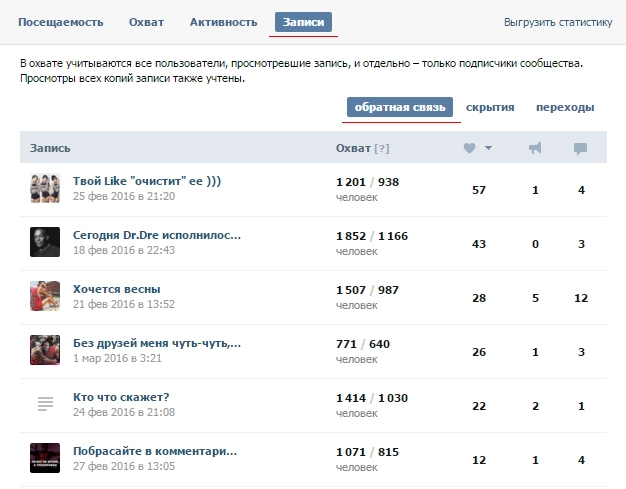
Task: Click date 25 фев 2016 в 21:20
Action: [x=124, y=196]
